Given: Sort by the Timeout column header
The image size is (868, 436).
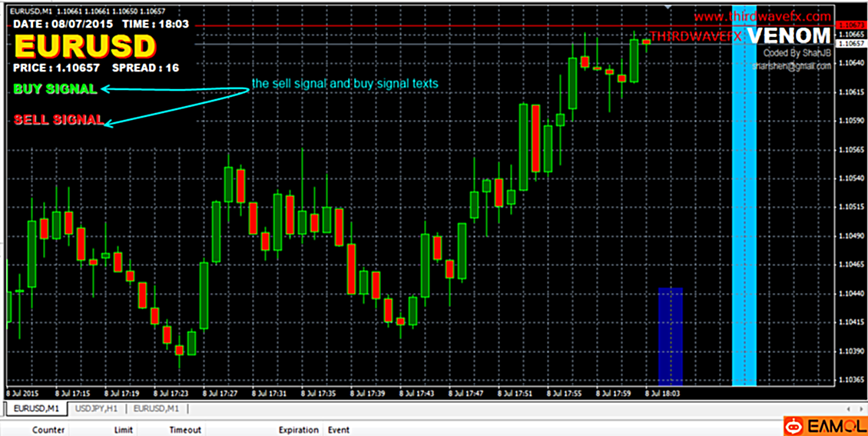Looking at the screenshot, I should (x=185, y=430).
